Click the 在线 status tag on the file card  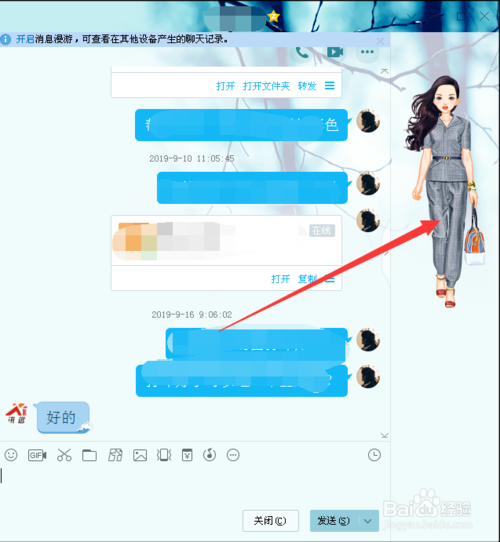point(322,230)
